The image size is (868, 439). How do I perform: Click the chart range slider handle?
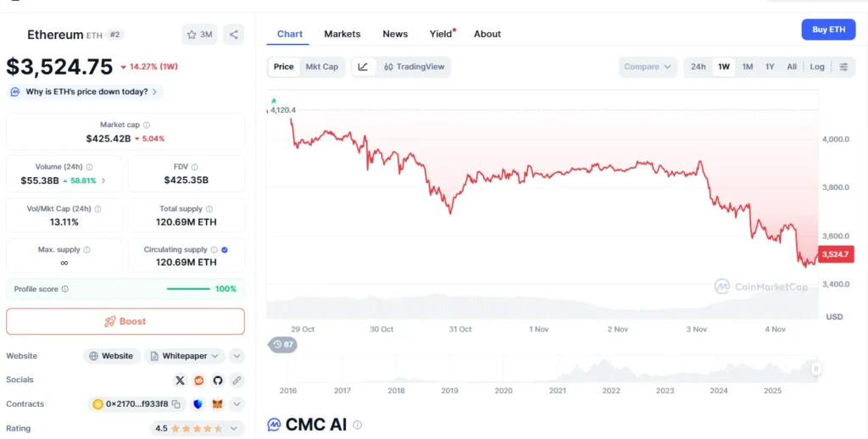(815, 369)
